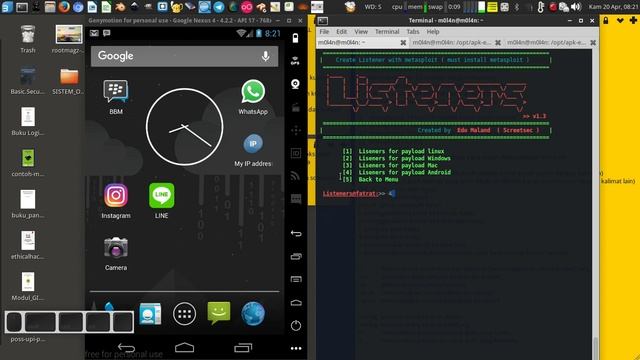Launch Firefox from the top panel
The image size is (640, 360).
pos(64,7)
